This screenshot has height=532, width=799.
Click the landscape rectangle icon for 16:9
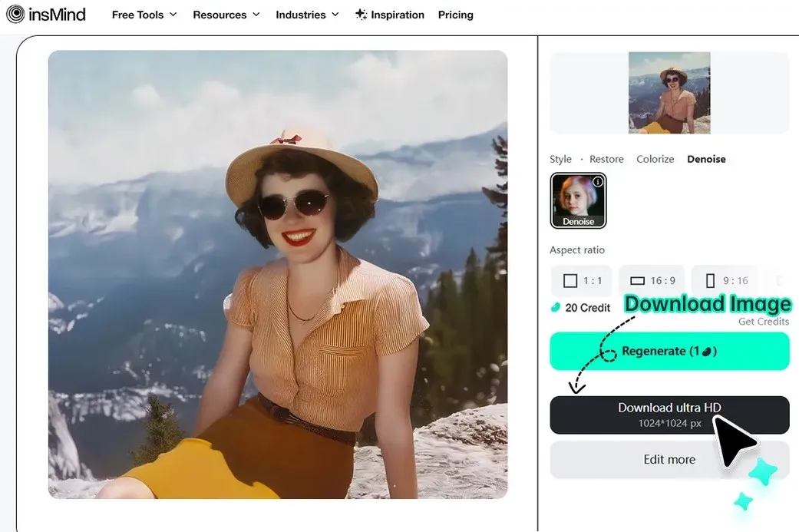[x=638, y=281]
